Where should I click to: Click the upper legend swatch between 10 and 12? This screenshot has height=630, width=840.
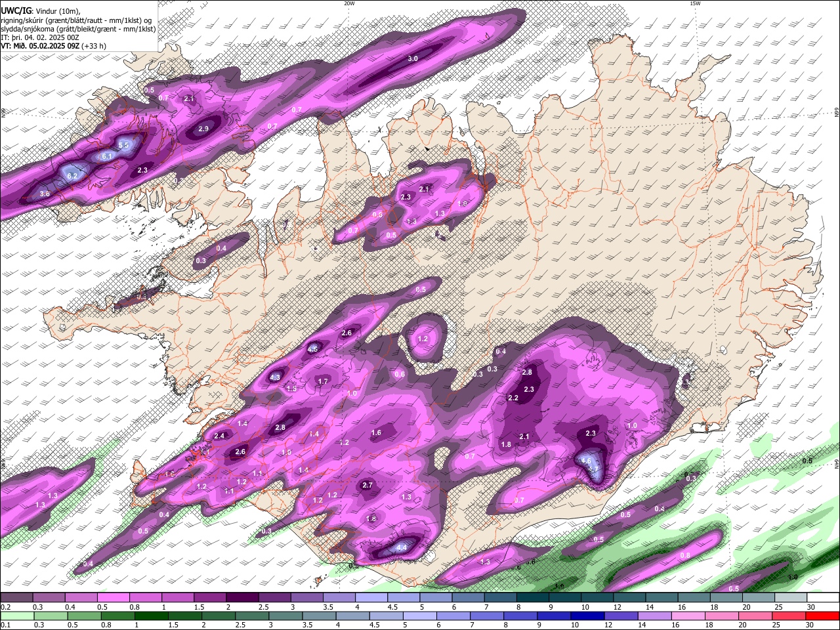pos(597,597)
